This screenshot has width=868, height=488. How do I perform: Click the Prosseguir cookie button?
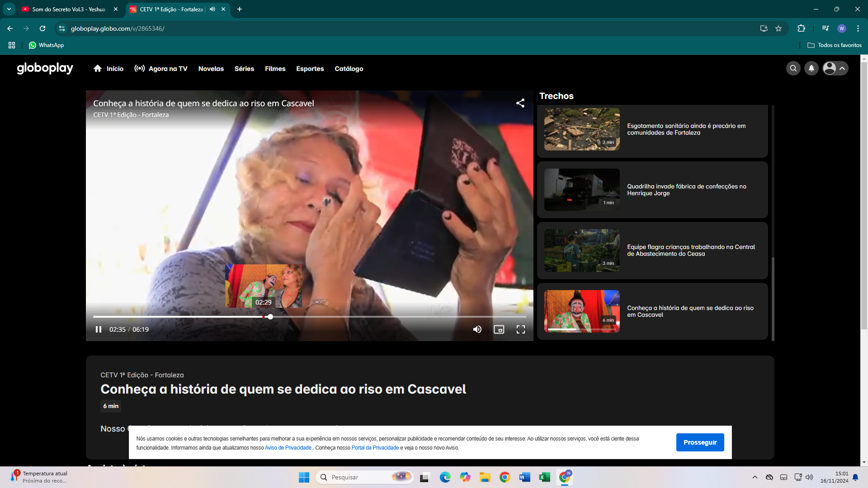pos(700,442)
